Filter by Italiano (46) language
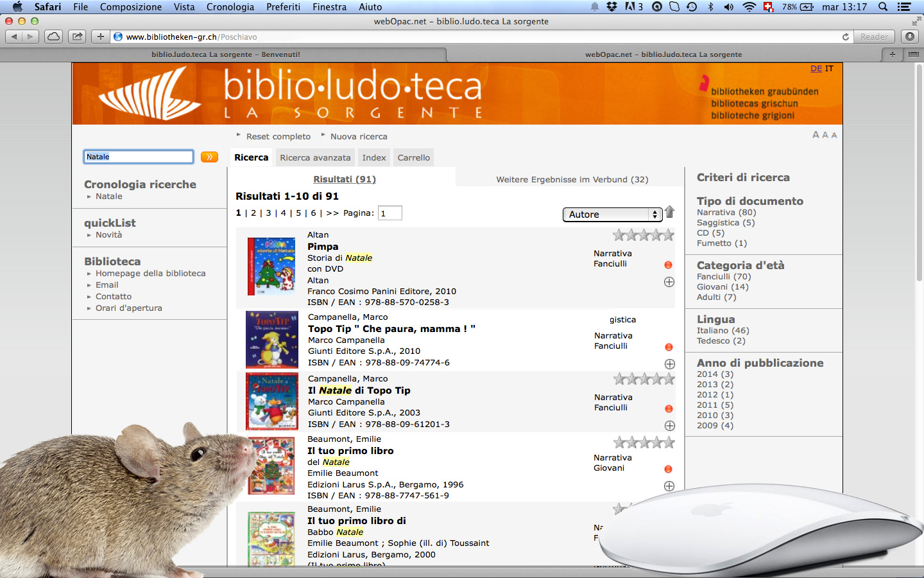Screen dimensions: 924x578 [723, 331]
